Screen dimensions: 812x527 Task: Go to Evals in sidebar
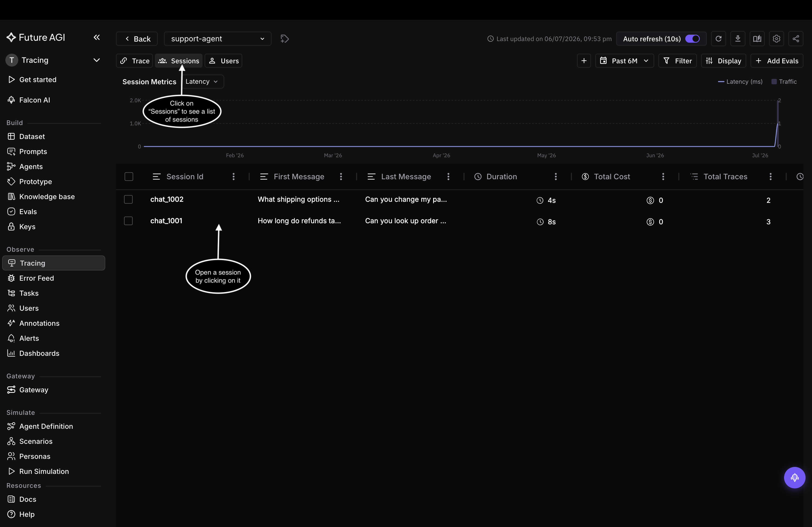click(53, 211)
